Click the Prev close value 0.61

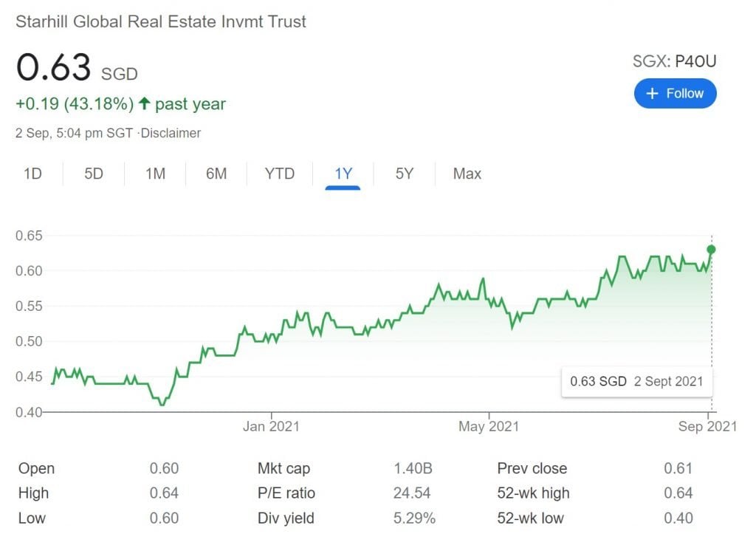(x=678, y=468)
